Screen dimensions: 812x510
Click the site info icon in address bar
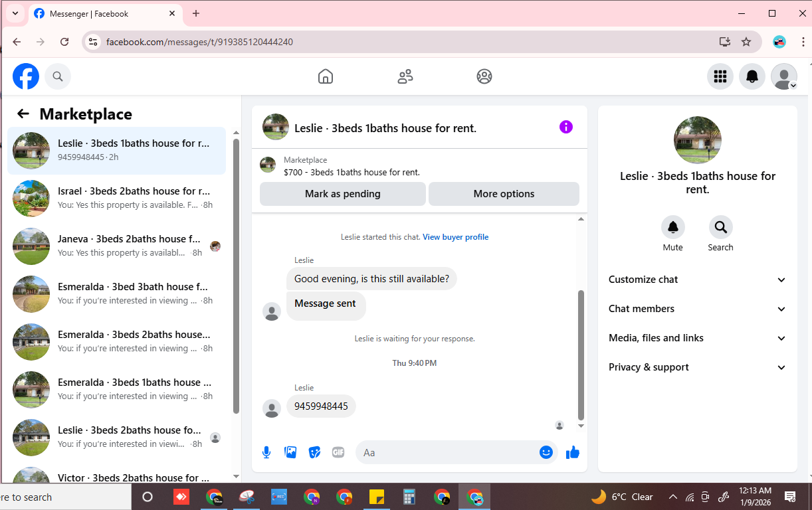(x=93, y=42)
